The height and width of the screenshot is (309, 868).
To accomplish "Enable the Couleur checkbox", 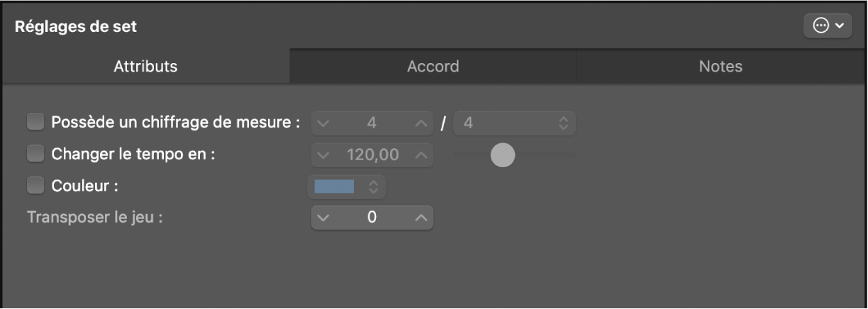I will click(x=35, y=186).
